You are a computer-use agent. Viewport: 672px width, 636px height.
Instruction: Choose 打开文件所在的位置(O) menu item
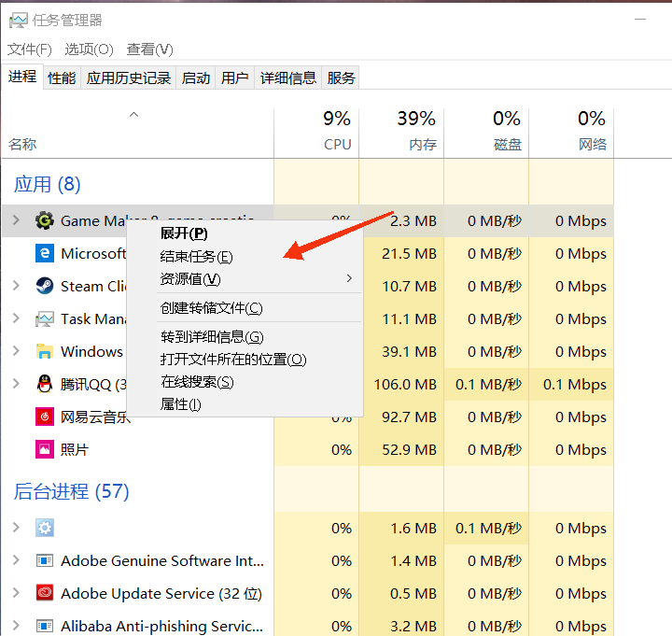click(245, 360)
